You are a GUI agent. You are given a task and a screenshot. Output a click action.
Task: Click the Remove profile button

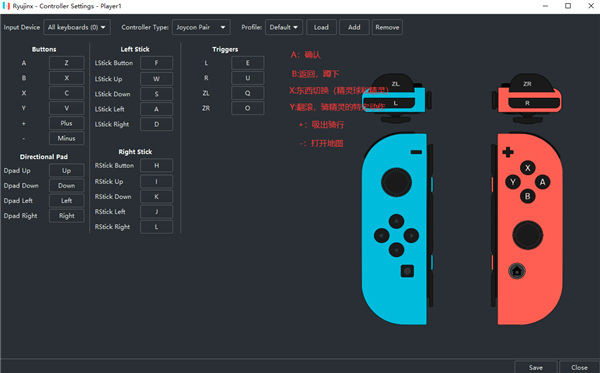coord(387,27)
